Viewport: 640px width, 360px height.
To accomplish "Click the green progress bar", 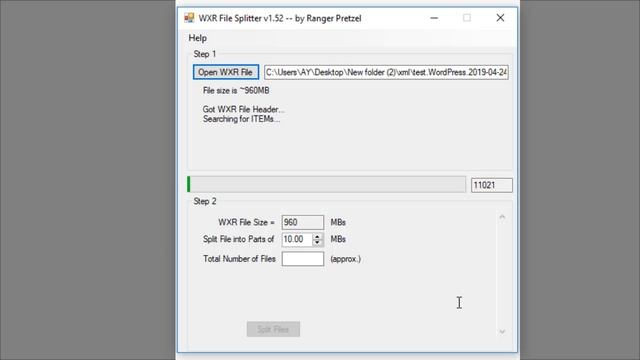I will click(326, 184).
